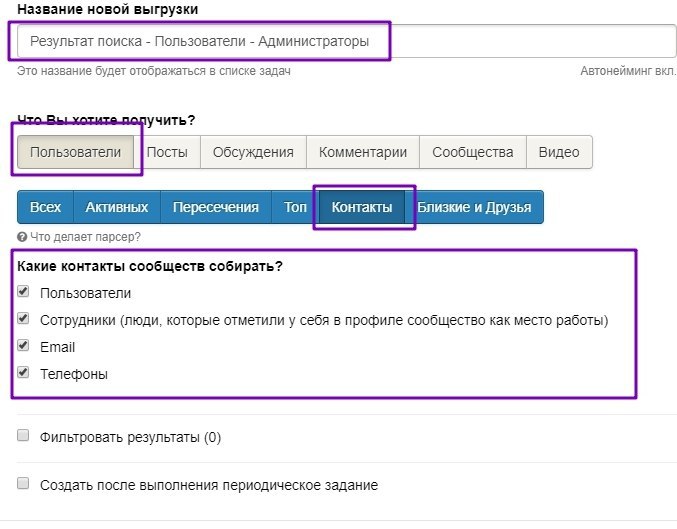Click the export name input field
Screen dimensions: 677x529
click(346, 42)
